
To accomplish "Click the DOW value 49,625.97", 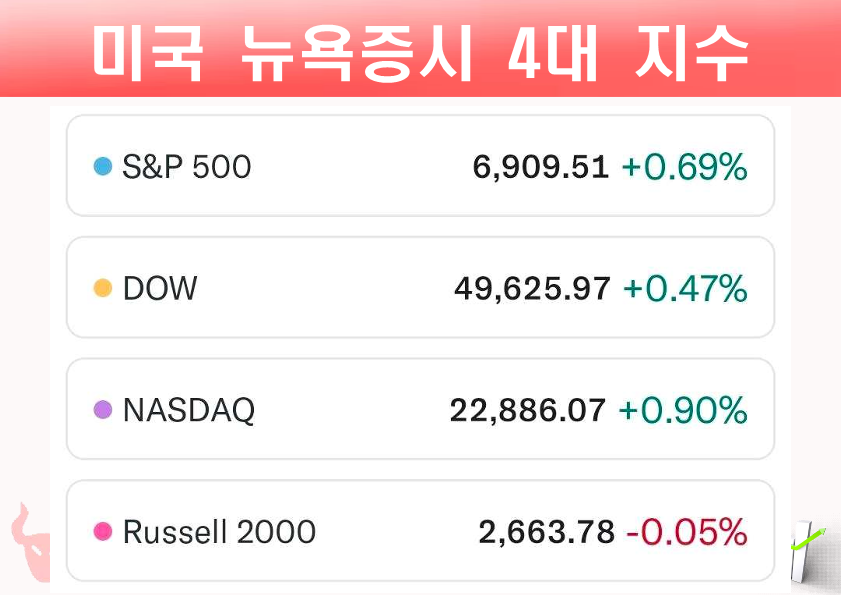I will 532,289.
